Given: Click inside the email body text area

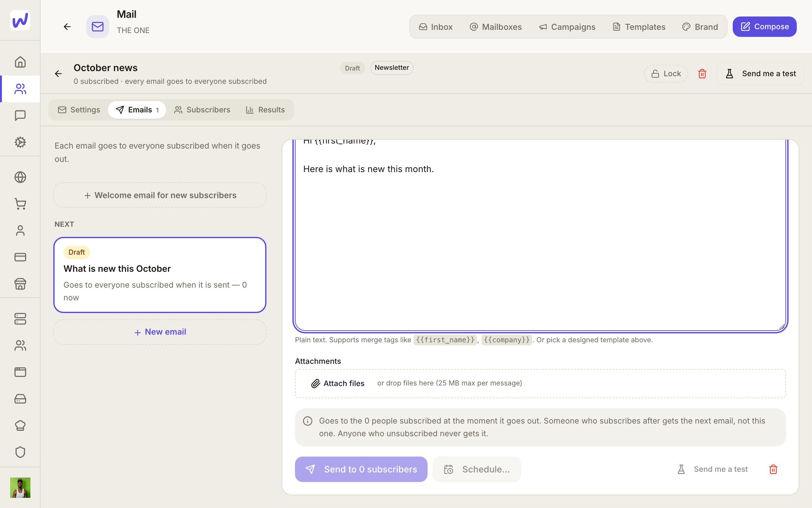Looking at the screenshot, I should (540, 235).
